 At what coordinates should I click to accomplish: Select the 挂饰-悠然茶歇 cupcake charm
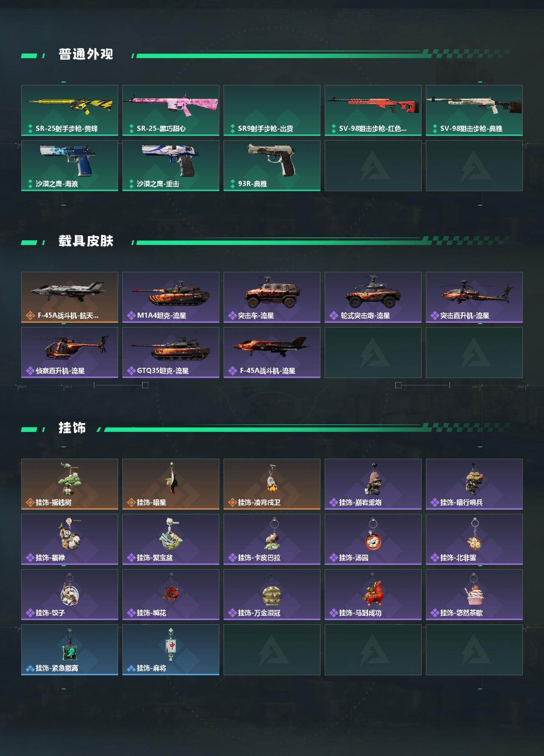474,595
